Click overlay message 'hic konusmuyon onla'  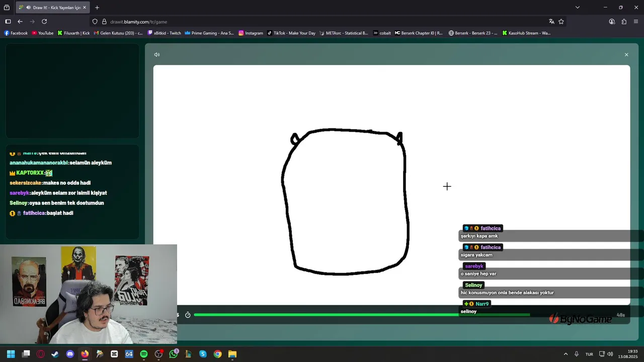(x=507, y=293)
